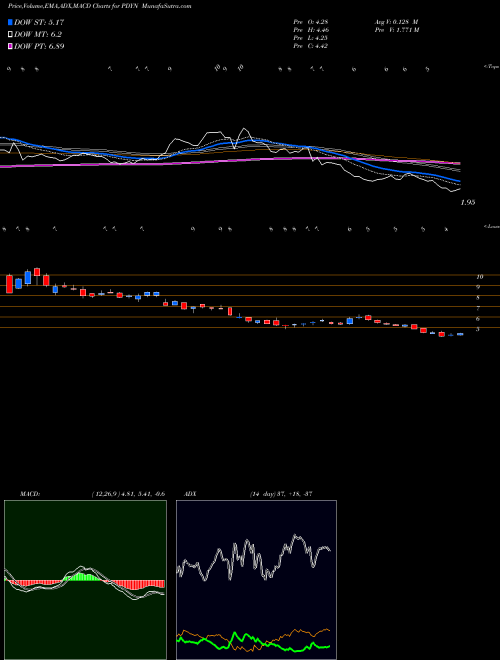Select the 'DOW ST: 5.17' legend text
Image resolution: width=500 pixels, height=660 pixels.
tap(39, 22)
